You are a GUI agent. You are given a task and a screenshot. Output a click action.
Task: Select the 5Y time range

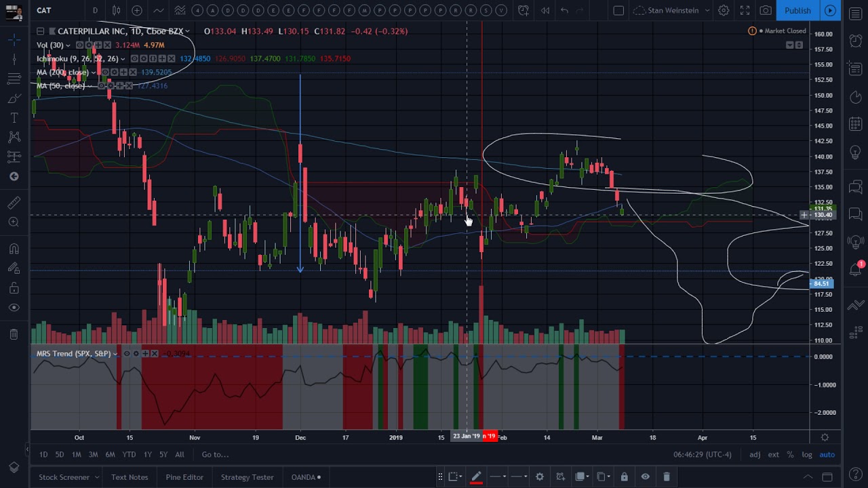click(x=163, y=455)
